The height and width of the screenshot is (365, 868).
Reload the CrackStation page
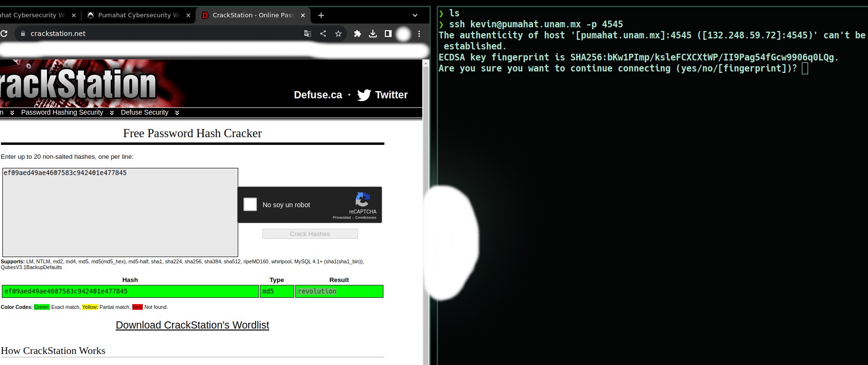coord(4,34)
